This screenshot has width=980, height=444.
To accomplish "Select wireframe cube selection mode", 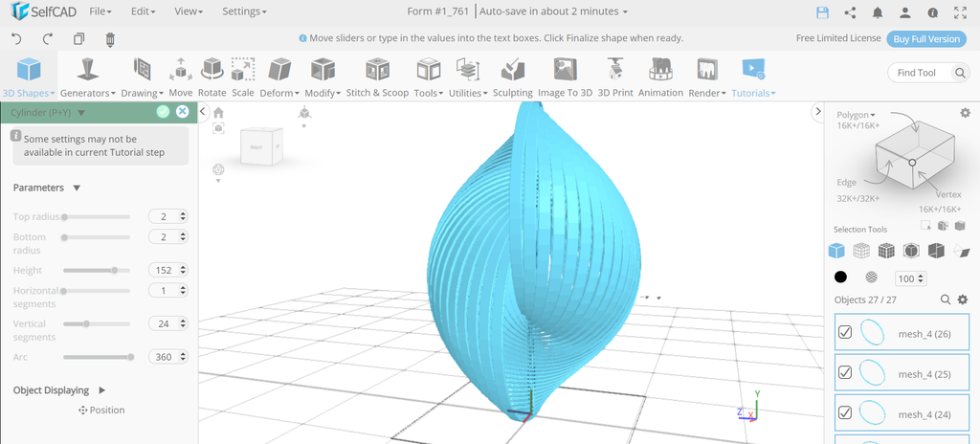I will [x=861, y=251].
